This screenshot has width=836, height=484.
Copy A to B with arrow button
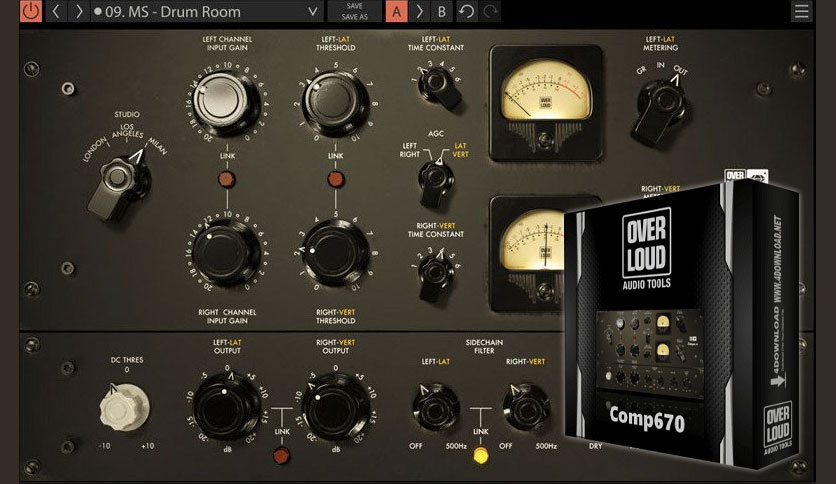tap(419, 11)
